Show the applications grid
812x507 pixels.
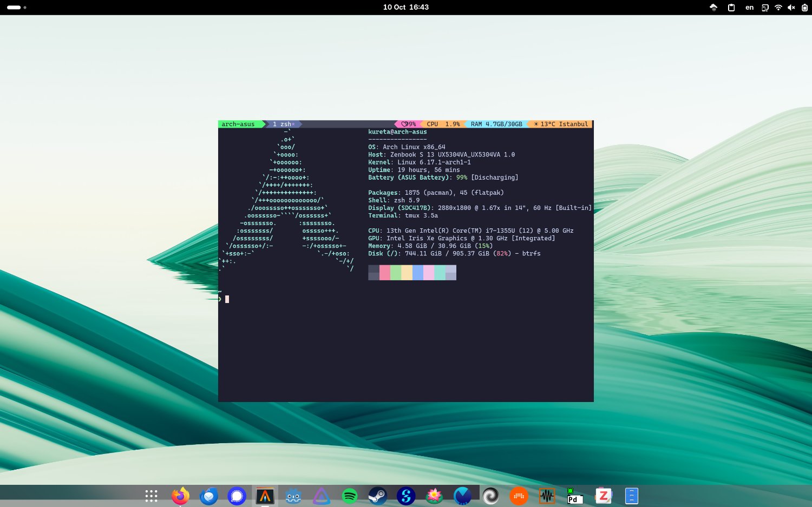pos(151,496)
